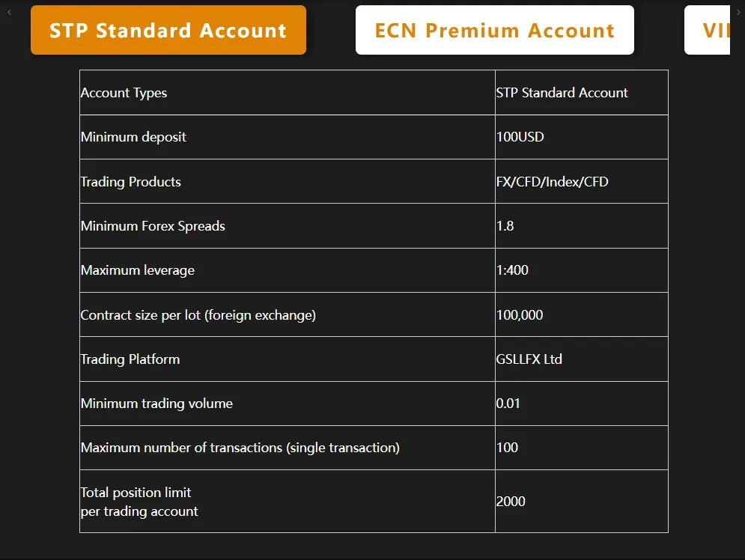Click the left carousel arrow
The image size is (745, 560).
[8, 12]
